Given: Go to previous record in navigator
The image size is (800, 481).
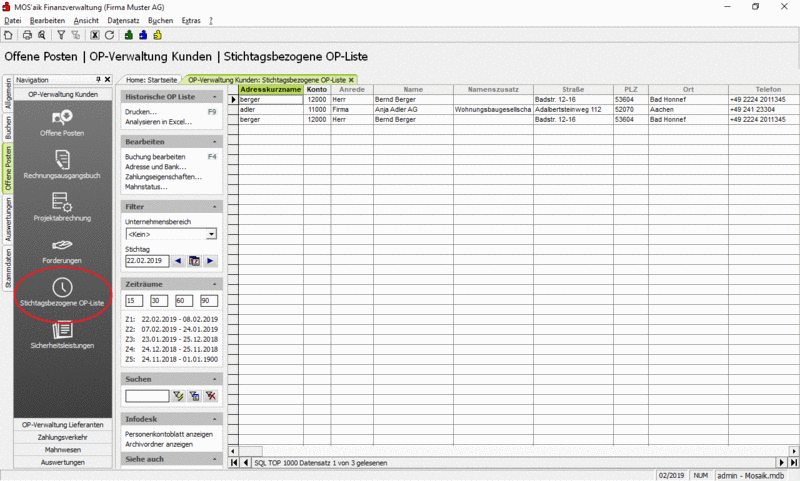Looking at the screenshot, I should point(245,463).
